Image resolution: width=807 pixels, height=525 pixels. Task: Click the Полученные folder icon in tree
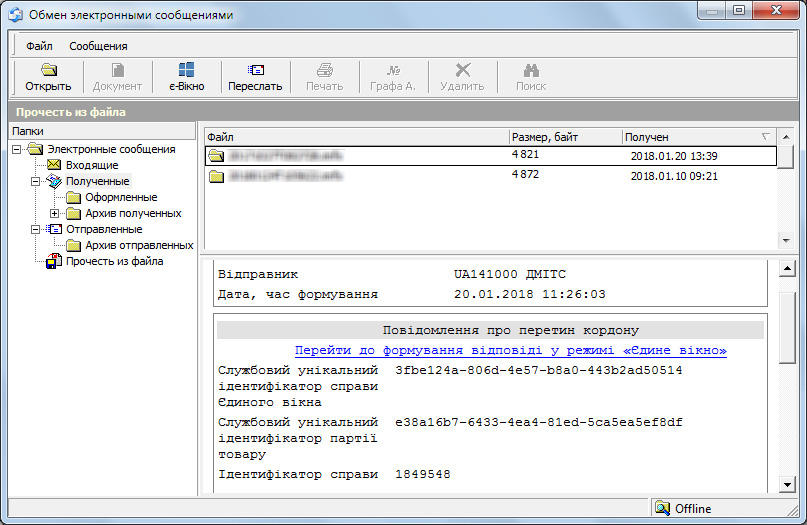pos(54,181)
